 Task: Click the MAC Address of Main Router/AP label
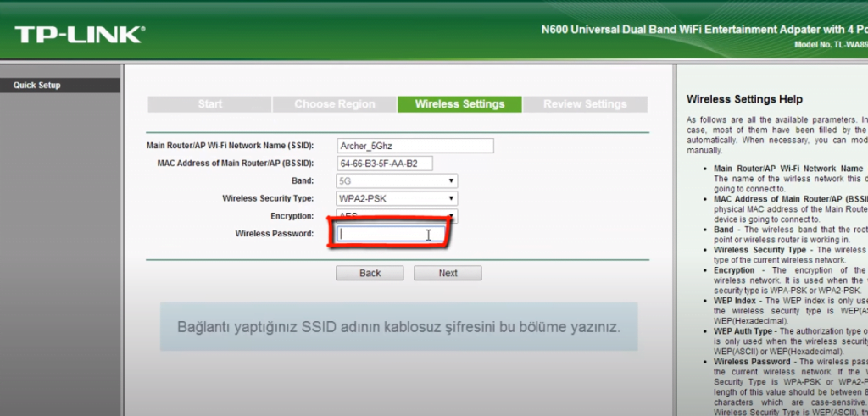point(236,164)
